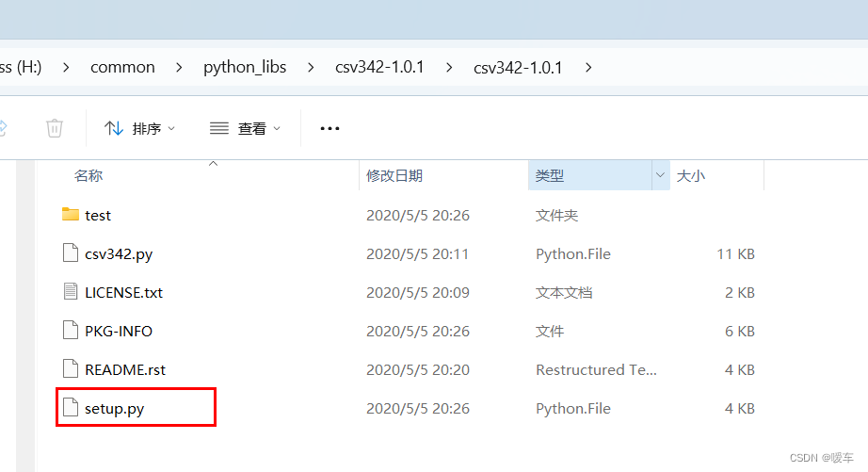Select the setup.py file icon
Image resolution: width=868 pixels, height=472 pixels.
[x=71, y=407]
